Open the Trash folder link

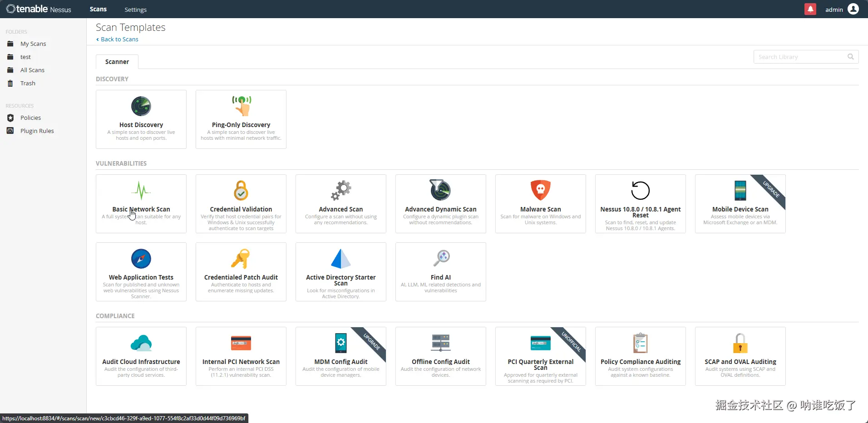(28, 84)
